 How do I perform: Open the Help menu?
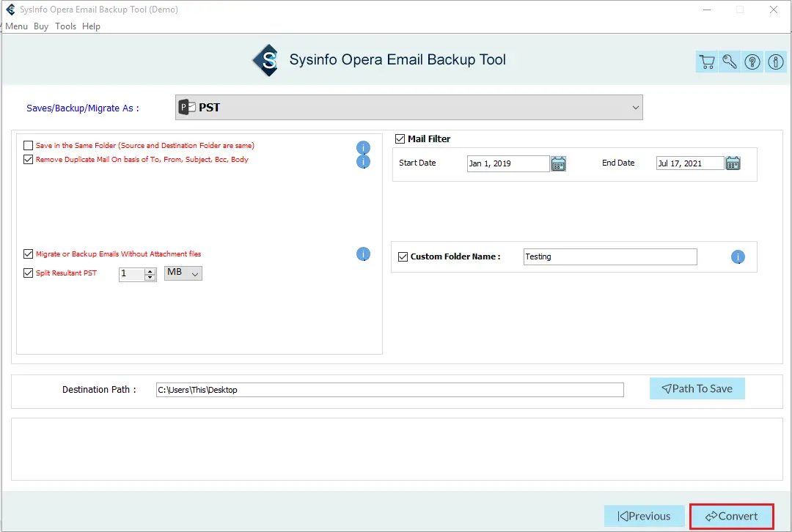[x=91, y=26]
